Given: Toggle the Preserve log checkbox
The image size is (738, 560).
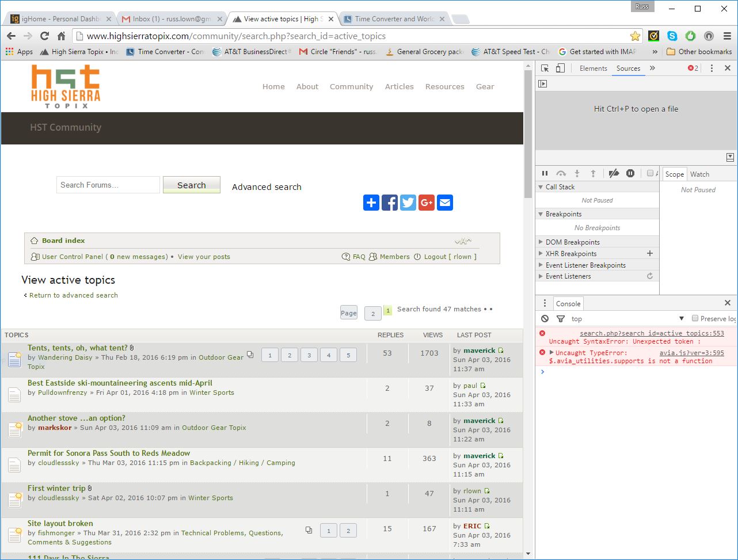Looking at the screenshot, I should 695,318.
